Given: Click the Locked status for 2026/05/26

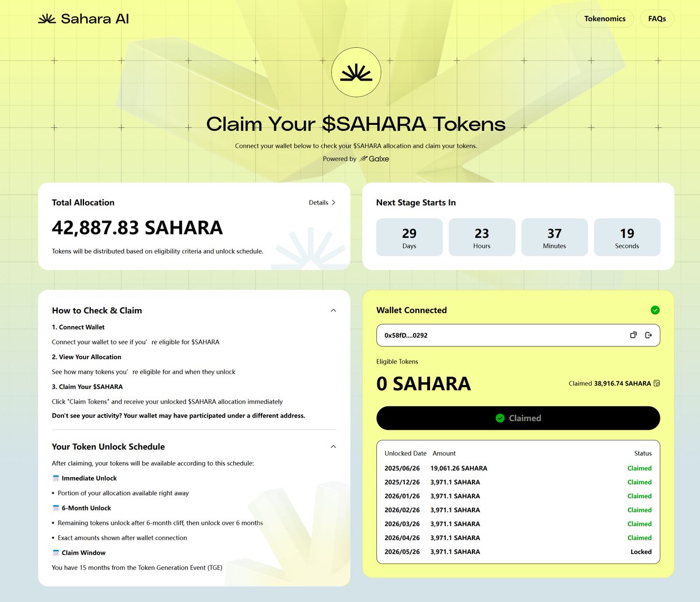Looking at the screenshot, I should point(641,552).
